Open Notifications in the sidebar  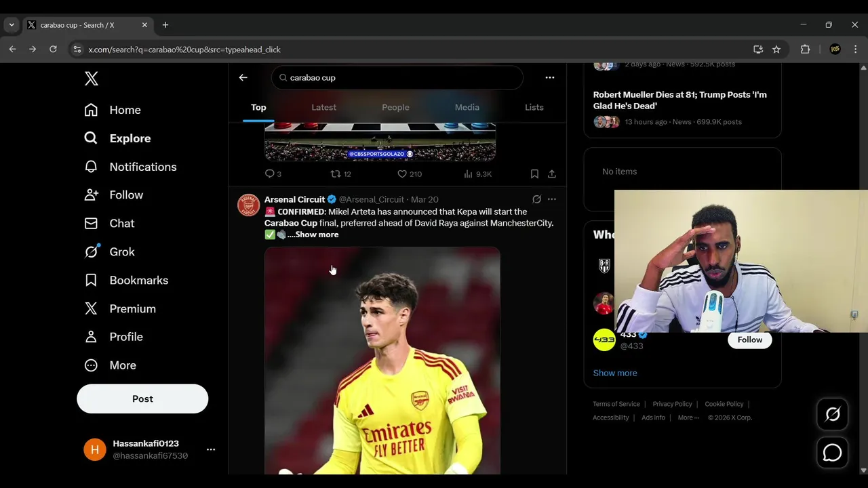[x=130, y=167]
